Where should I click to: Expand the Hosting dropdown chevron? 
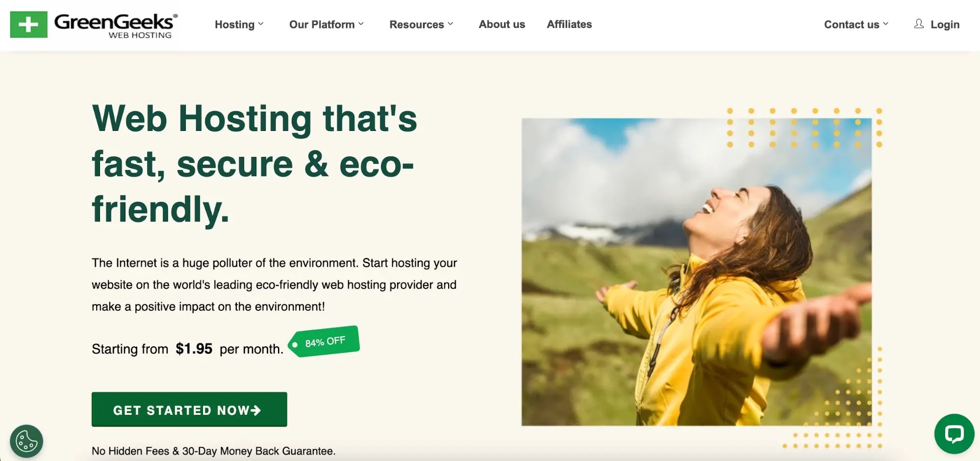click(261, 24)
